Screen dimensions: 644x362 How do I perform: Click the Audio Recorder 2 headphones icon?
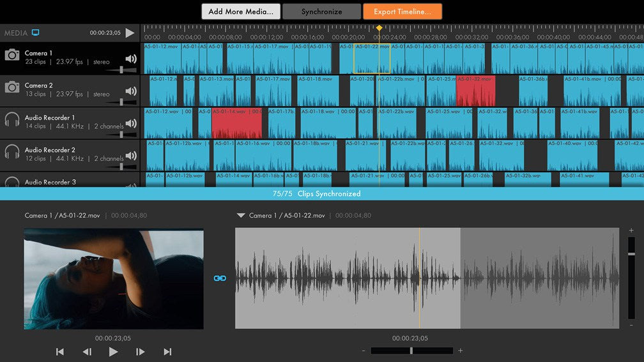(12, 152)
